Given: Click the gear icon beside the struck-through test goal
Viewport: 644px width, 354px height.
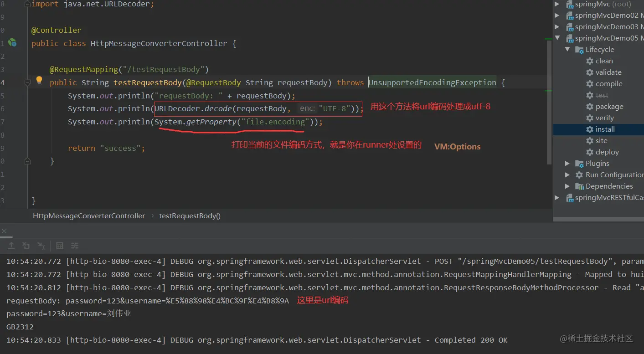Looking at the screenshot, I should click(x=590, y=95).
